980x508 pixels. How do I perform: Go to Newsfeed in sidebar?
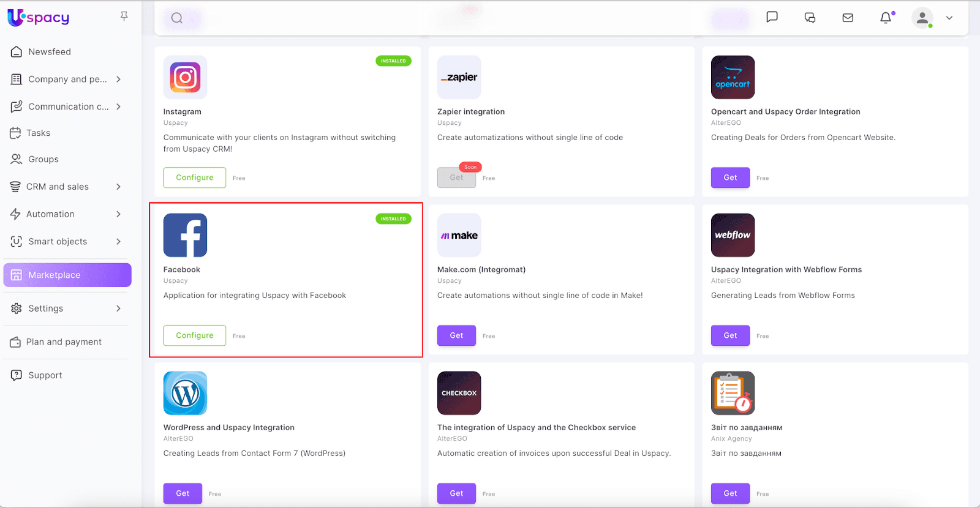coord(49,52)
